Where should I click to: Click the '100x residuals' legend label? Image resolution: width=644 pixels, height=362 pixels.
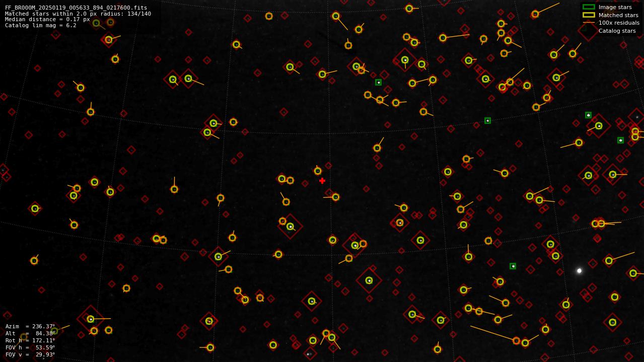click(x=619, y=23)
